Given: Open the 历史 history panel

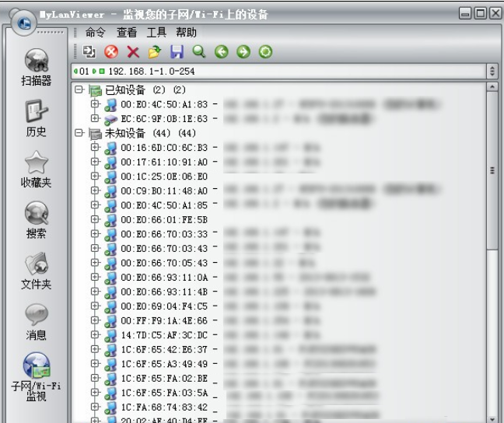Looking at the screenshot, I should click(x=37, y=118).
